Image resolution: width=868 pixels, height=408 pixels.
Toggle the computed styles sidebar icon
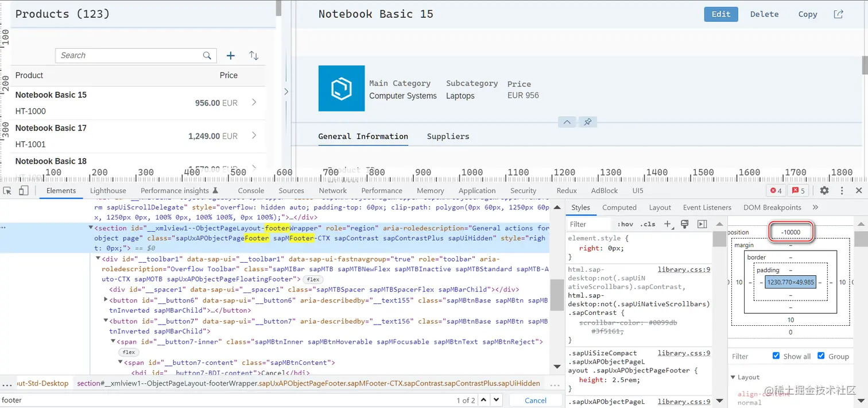click(x=702, y=224)
